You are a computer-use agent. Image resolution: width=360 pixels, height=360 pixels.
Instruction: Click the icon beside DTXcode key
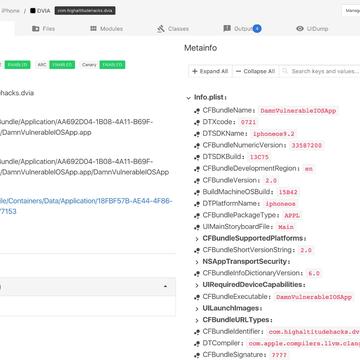point(197,122)
